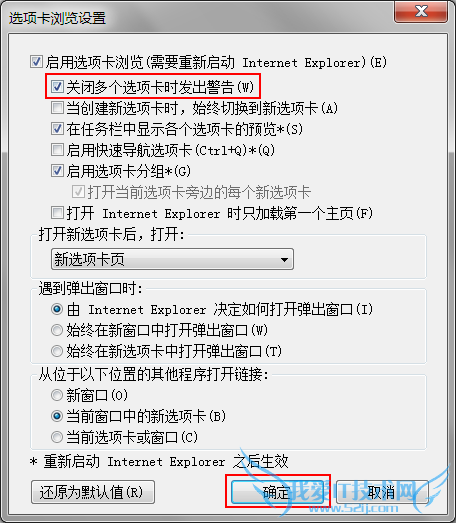The image size is (456, 523).
Task: Enable 启用快速导航选项卡 (Ctrl+Q) checkbox
Action: [x=57, y=150]
